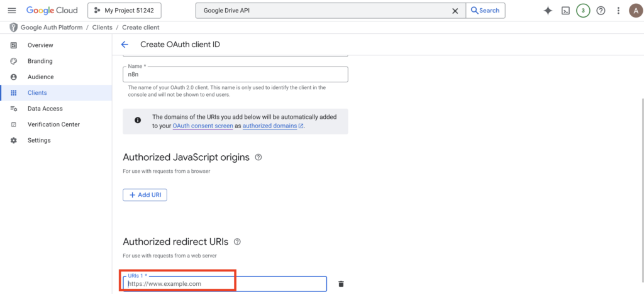This screenshot has height=294, width=644.
Task: Click the user account avatar
Action: coord(635,11)
